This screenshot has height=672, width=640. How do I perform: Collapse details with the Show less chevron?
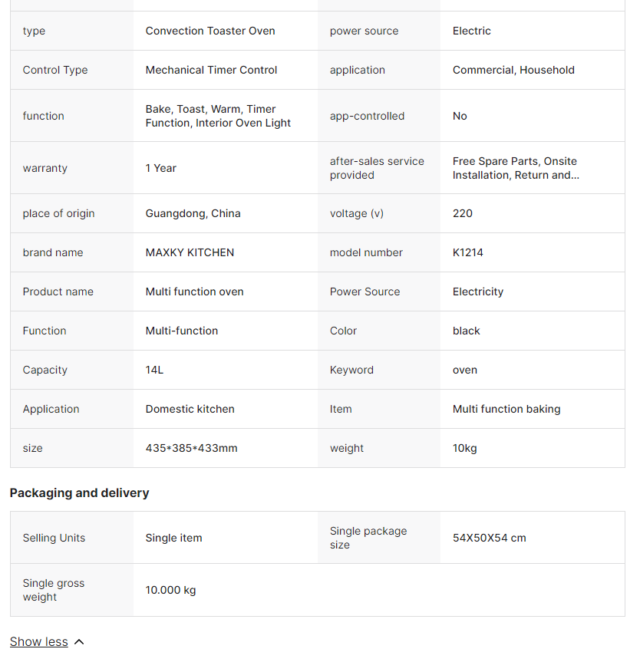click(x=79, y=642)
